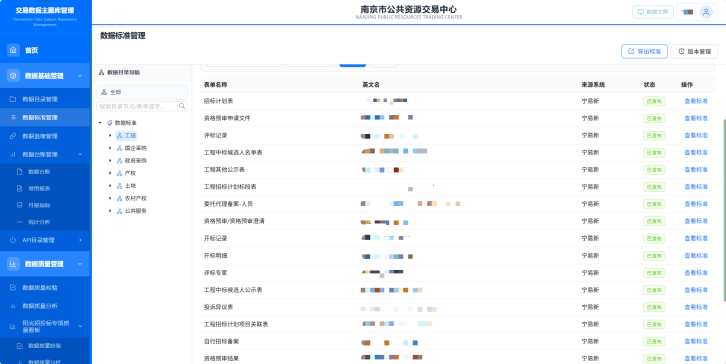Click the report icon beside 常用报表
This screenshot has height=364, width=726.
19,188
